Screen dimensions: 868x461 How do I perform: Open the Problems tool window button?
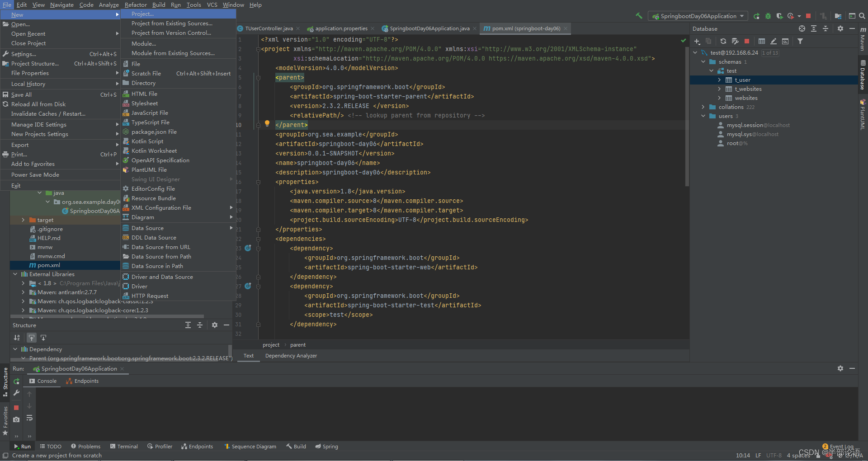tap(86, 447)
